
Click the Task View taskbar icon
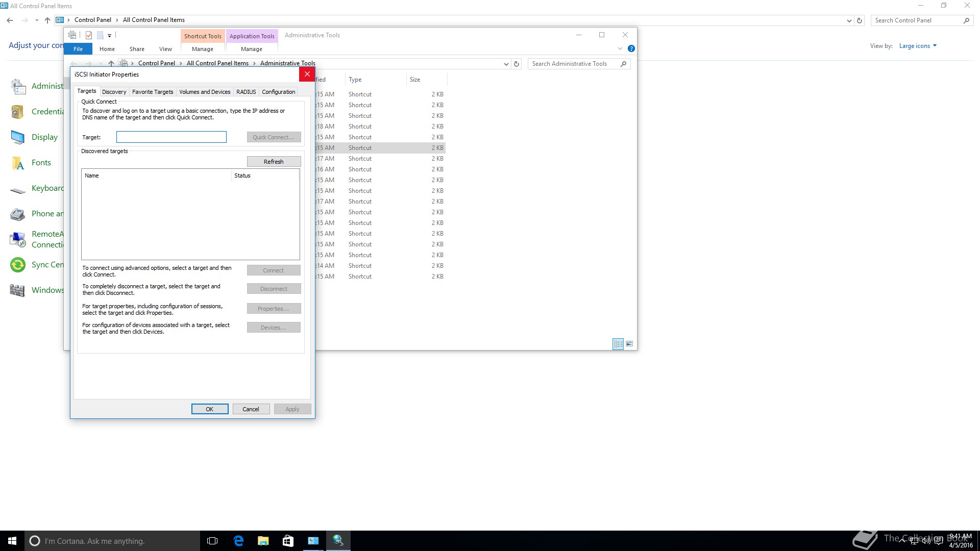click(212, 541)
